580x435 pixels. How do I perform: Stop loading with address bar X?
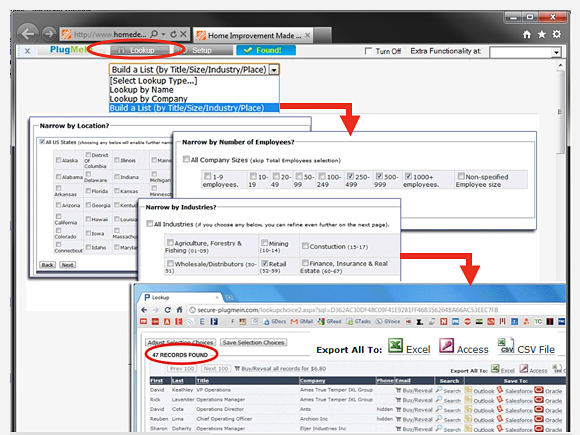183,34
